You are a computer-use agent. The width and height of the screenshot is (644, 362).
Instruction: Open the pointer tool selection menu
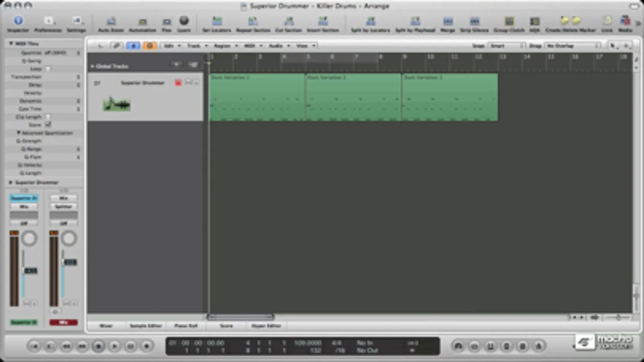click(x=613, y=46)
